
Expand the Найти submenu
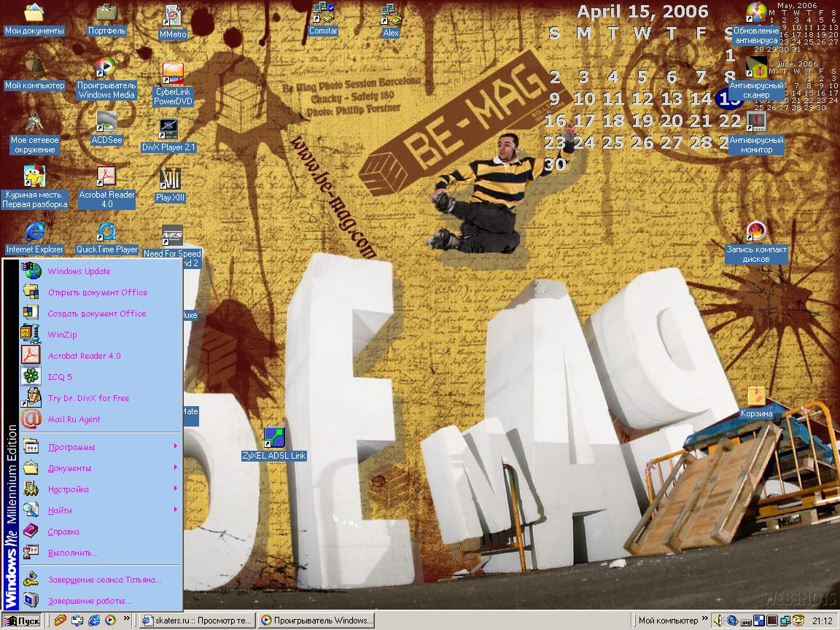60,510
